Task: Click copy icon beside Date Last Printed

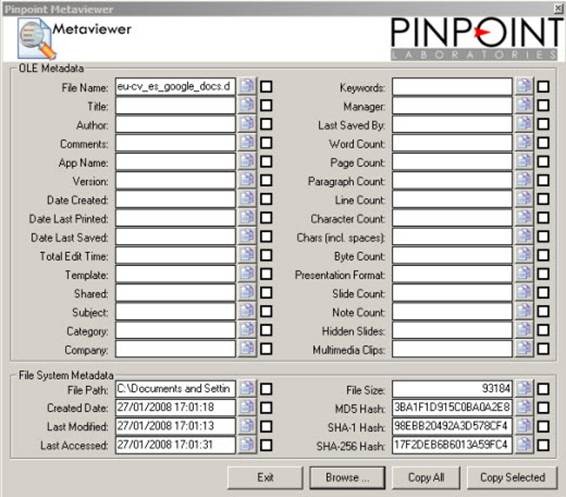Action: pos(247,218)
